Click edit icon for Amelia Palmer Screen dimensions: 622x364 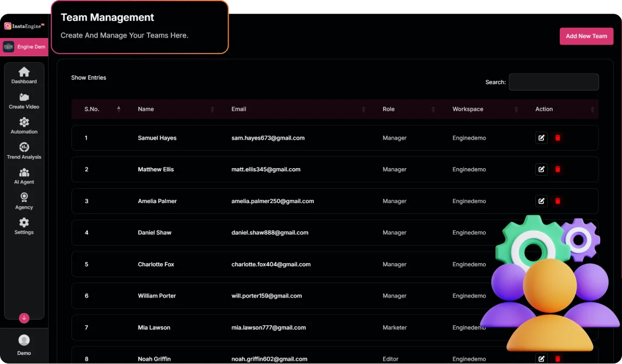(541, 201)
